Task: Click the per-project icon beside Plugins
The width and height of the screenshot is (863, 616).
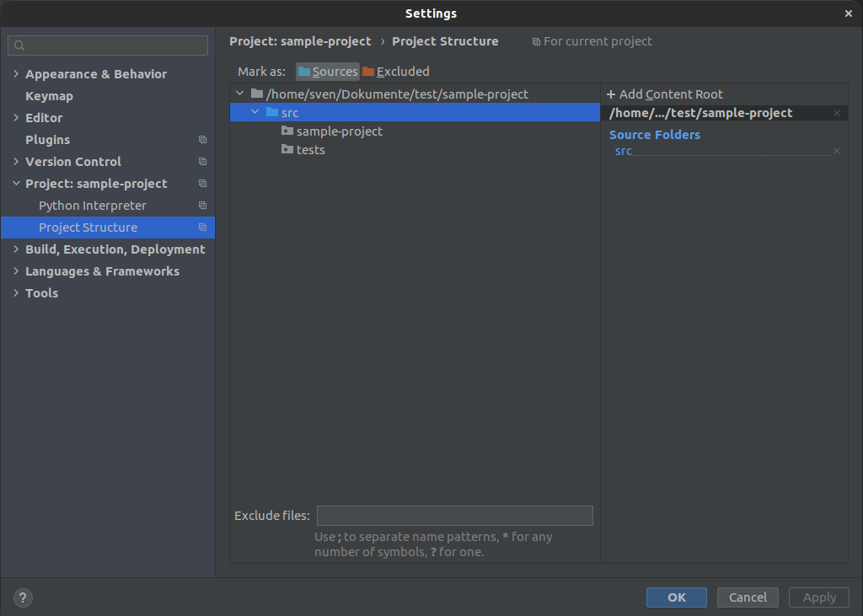Action: click(x=202, y=139)
